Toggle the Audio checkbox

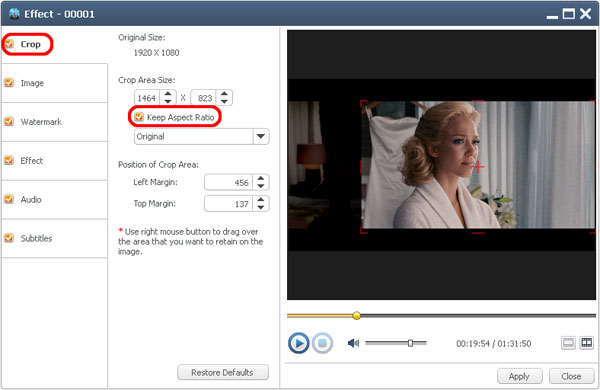pyautogui.click(x=9, y=199)
